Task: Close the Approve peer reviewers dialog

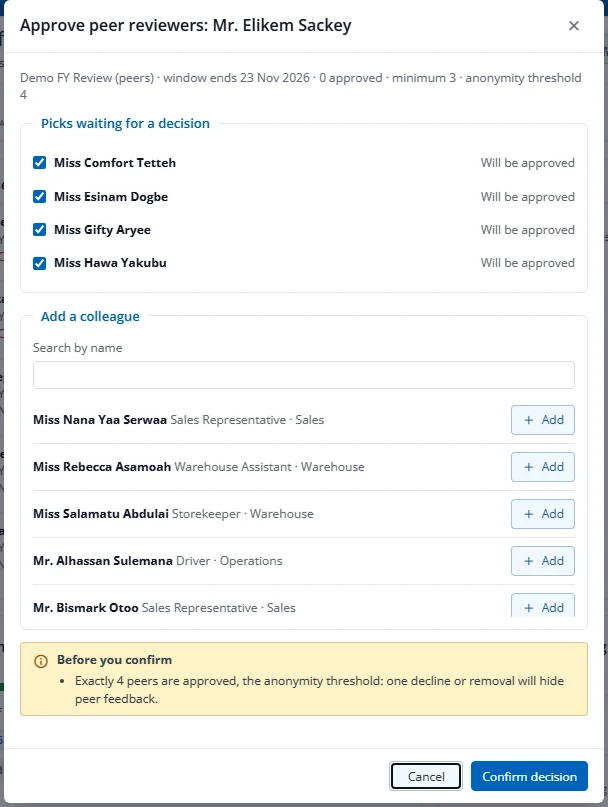Action: point(574,26)
